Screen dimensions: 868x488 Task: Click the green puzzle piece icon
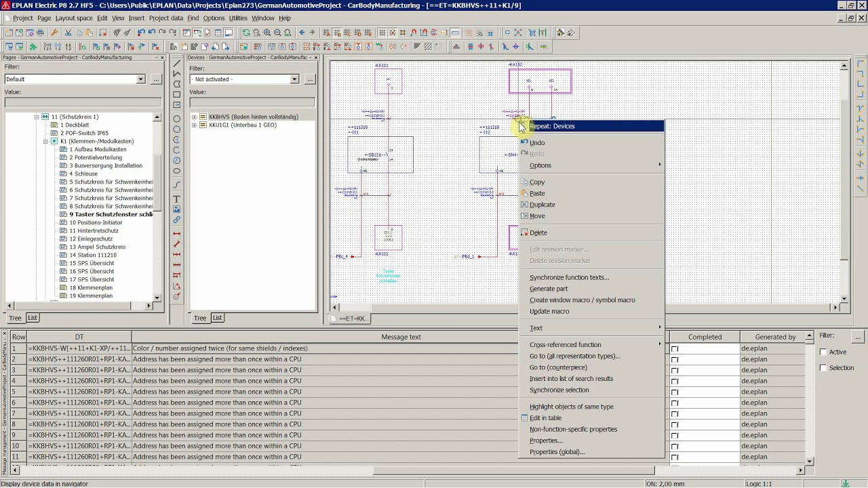coord(33,47)
